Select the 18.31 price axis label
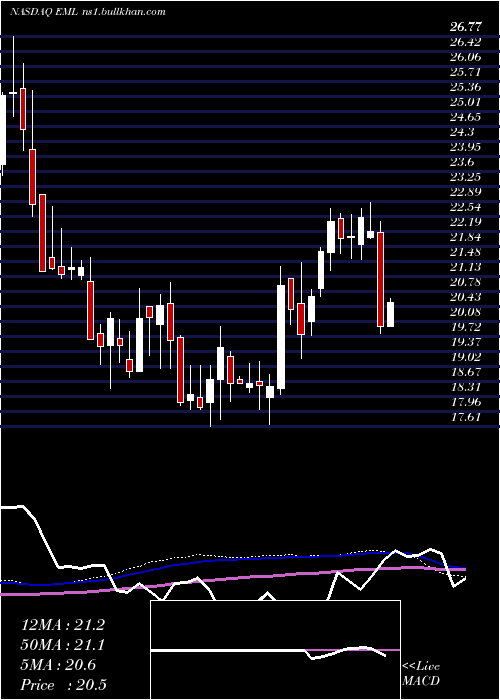Image resolution: width=500 pixels, height=700 pixels. [466, 387]
